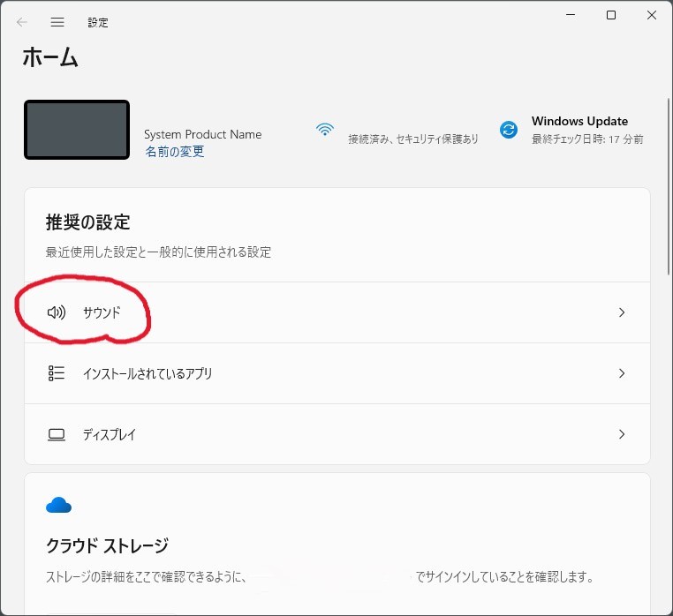
Task: Open the 接続済み、セキュリティ保護あり network status
Action: [x=412, y=139]
